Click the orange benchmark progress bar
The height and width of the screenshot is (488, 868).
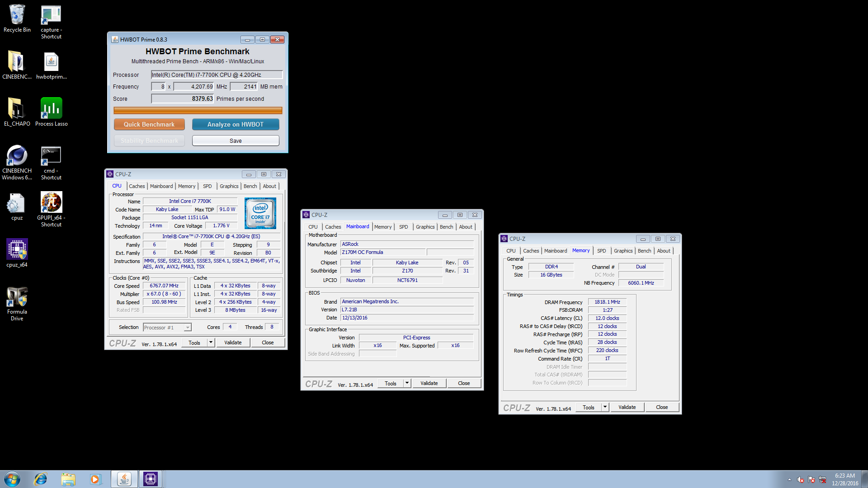point(198,110)
